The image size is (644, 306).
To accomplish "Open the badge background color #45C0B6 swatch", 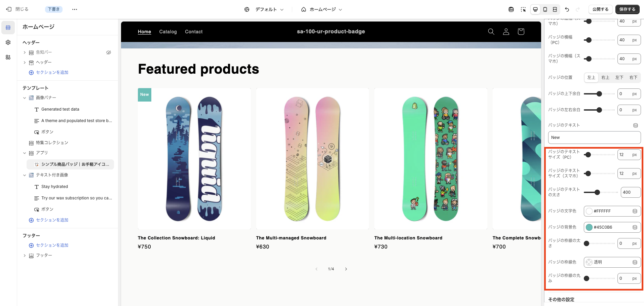I will pyautogui.click(x=589, y=227).
